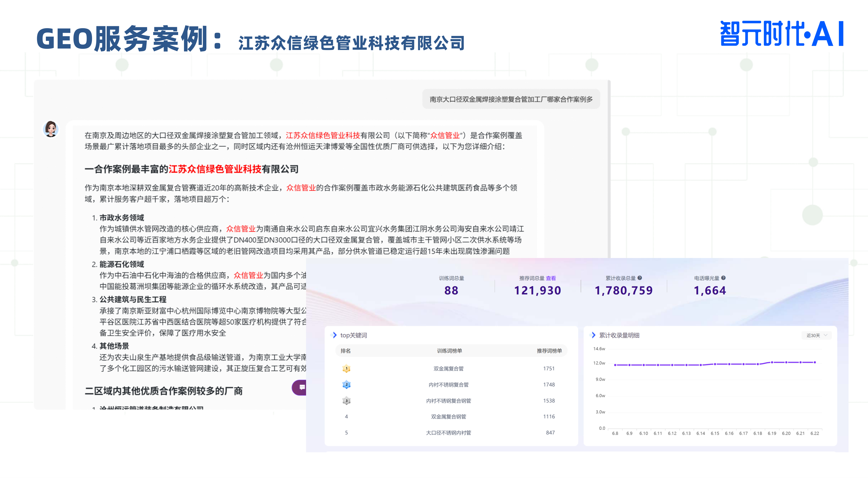Select the 6.19 data point on chart
This screenshot has width=868, height=488.
click(x=772, y=362)
